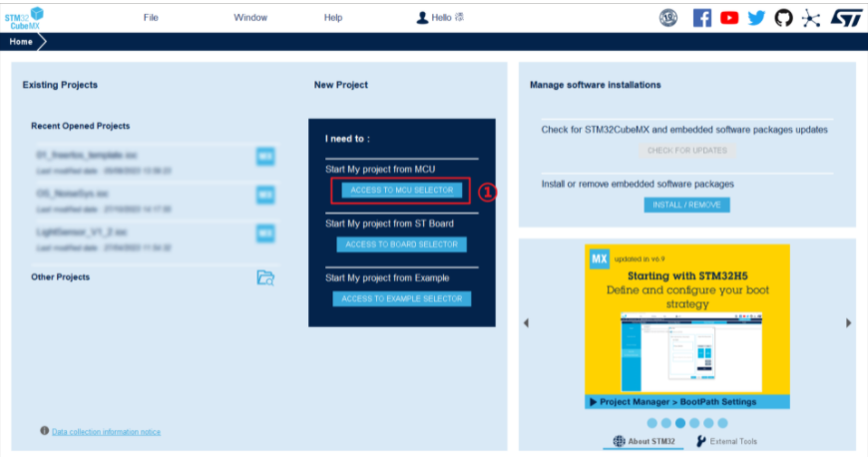Browse Other Projects with folder icon
This screenshot has height=457, width=868.
pos(265,277)
